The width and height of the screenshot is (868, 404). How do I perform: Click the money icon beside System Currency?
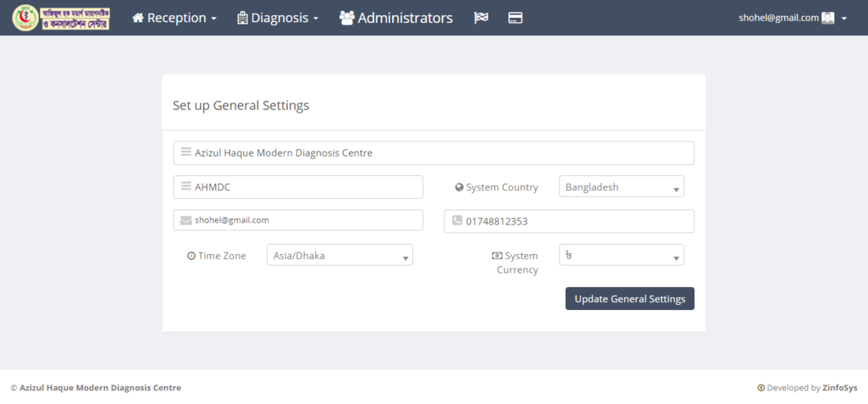(x=497, y=256)
